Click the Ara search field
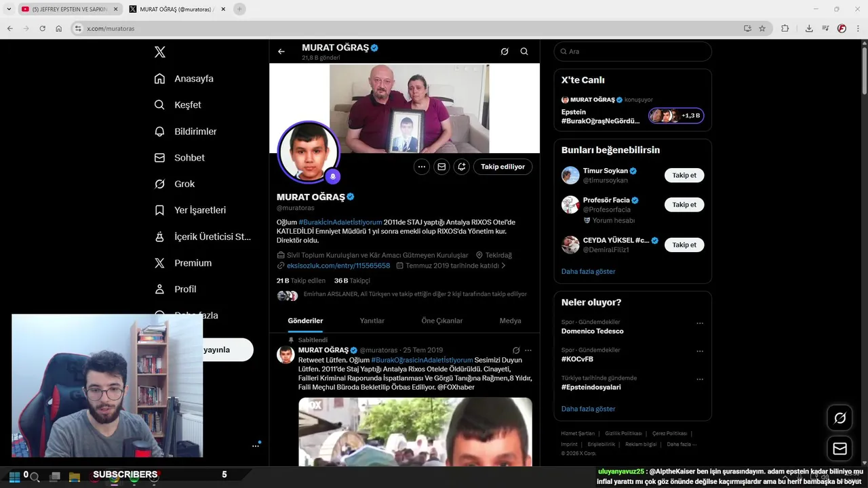Image resolution: width=868 pixels, height=488 pixels. pyautogui.click(x=633, y=52)
